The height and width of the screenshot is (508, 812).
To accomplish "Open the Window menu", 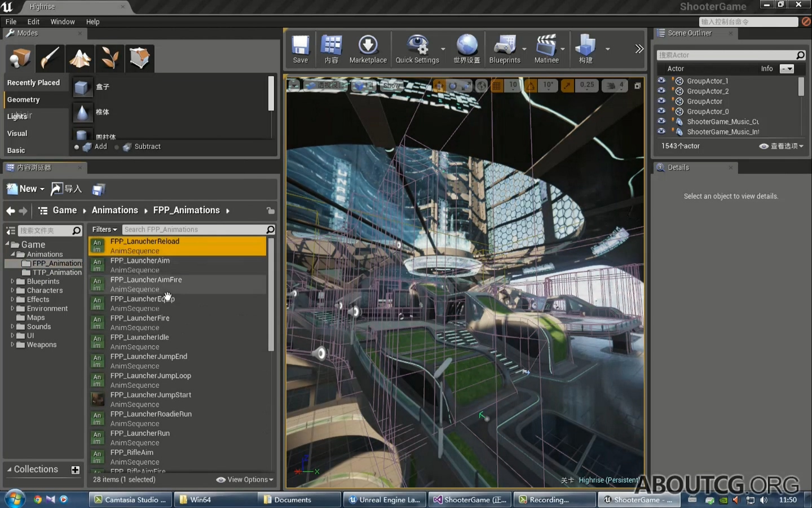I will [x=62, y=21].
